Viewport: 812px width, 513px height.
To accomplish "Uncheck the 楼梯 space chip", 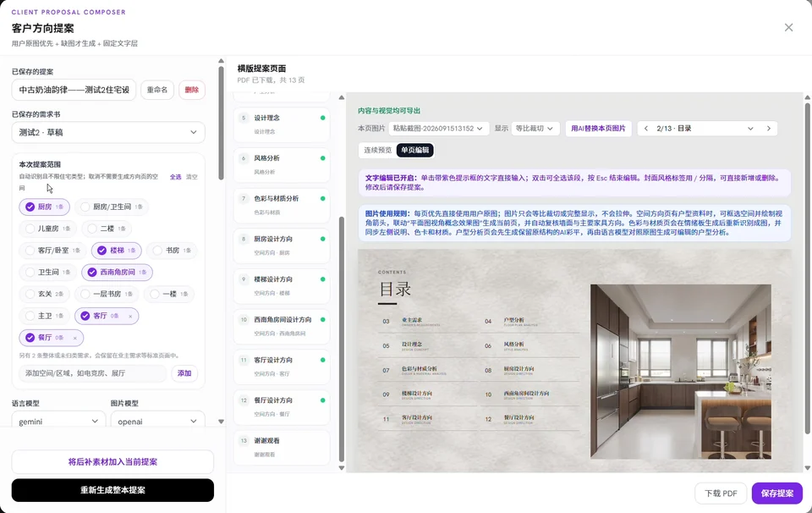I will [x=117, y=251].
